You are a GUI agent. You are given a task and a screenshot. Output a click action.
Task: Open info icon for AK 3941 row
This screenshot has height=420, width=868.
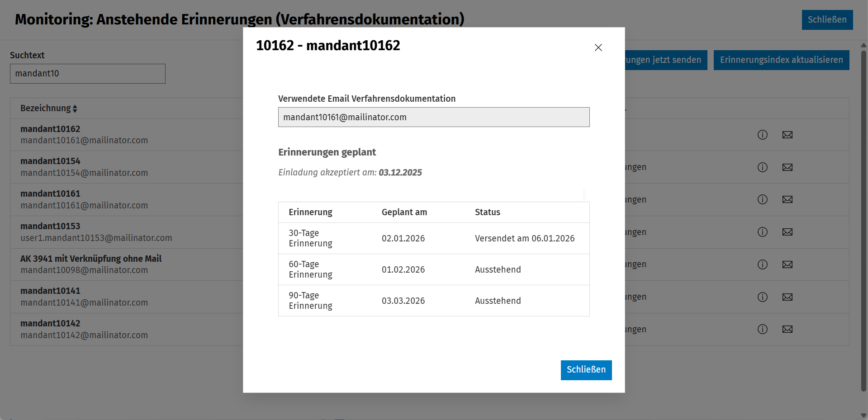click(763, 264)
